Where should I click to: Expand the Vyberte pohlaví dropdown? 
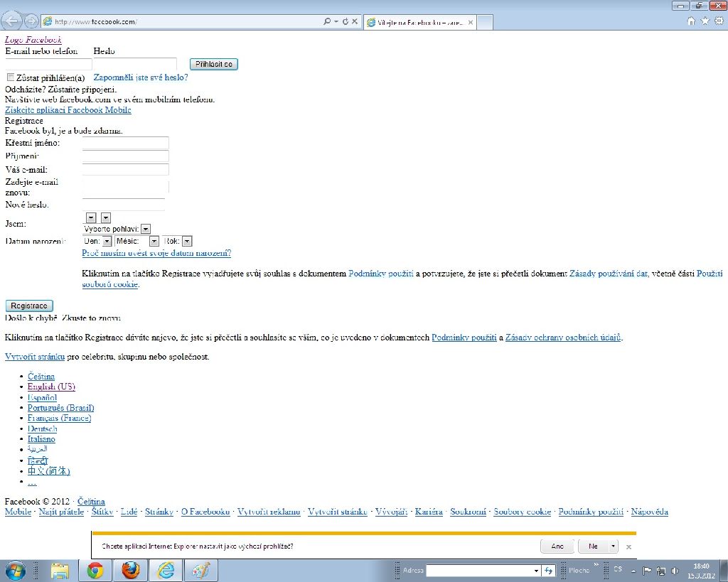click(146, 229)
